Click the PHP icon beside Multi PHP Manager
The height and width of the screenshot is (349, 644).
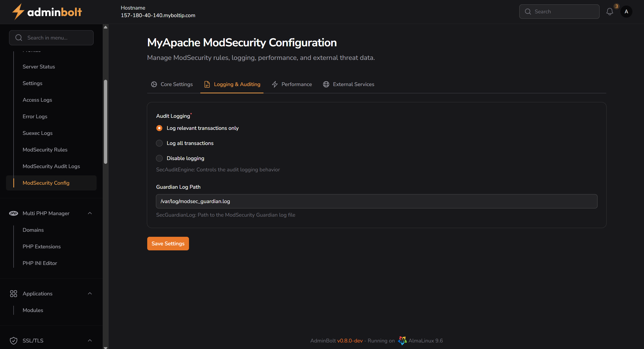(14, 213)
